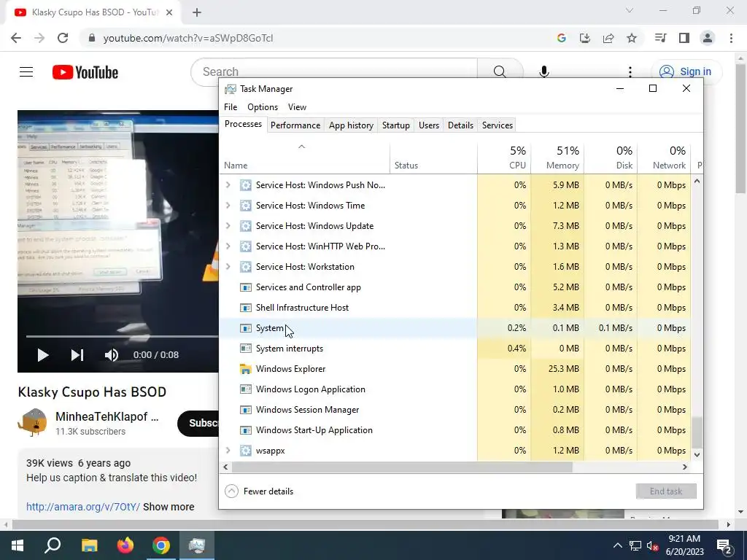Viewport: 747px width, 560px height.
Task: Play the video with play button
Action: coord(43,355)
